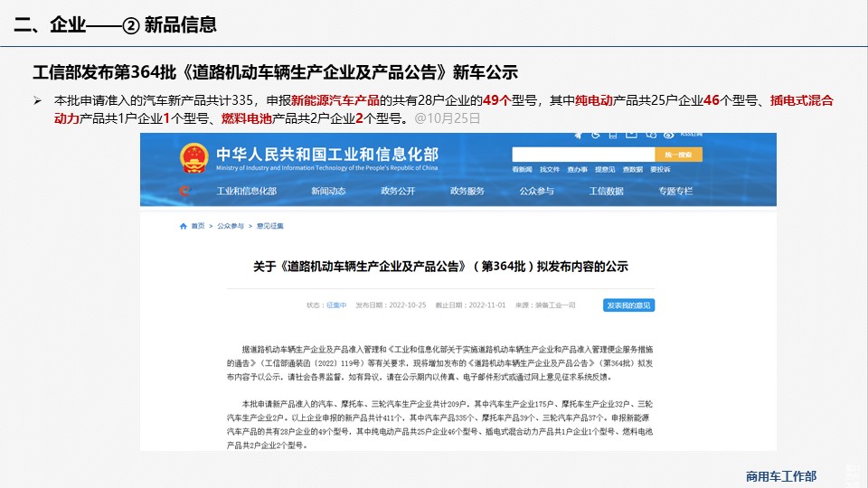Click the red 新能源汽车产品 text in slide

coord(335,100)
